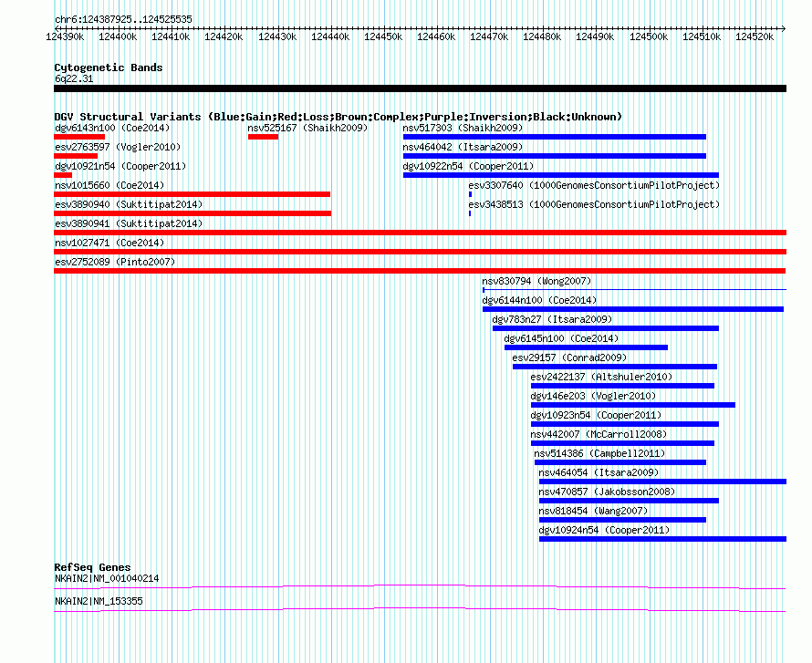812x663 pixels.
Task: Click the nsv1027471 (Coe2014) variant label
Action: coord(109,243)
